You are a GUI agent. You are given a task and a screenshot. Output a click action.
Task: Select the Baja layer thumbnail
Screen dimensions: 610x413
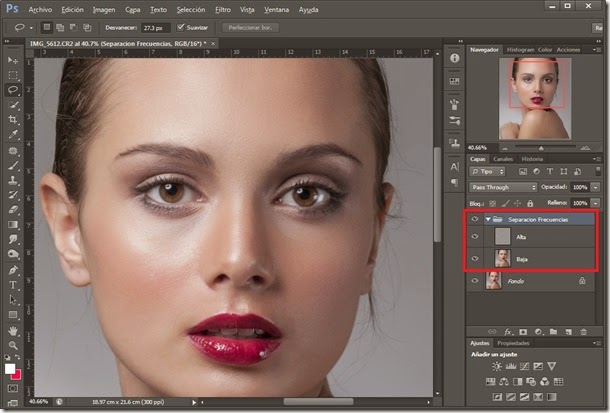(502, 259)
